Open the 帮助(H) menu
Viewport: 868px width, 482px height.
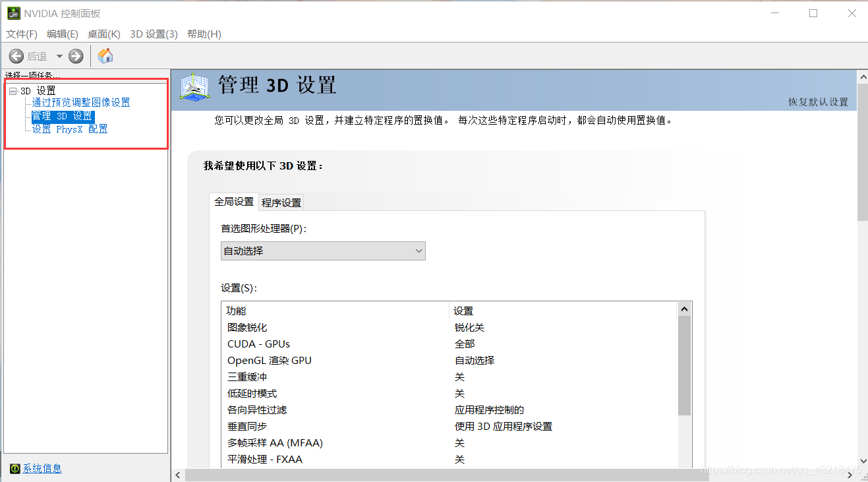coord(204,34)
